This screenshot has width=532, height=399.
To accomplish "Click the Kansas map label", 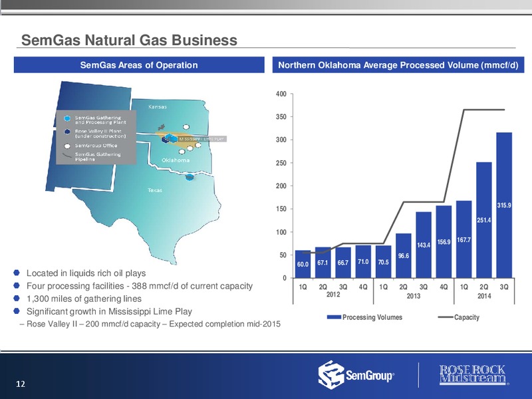I will [x=158, y=106].
